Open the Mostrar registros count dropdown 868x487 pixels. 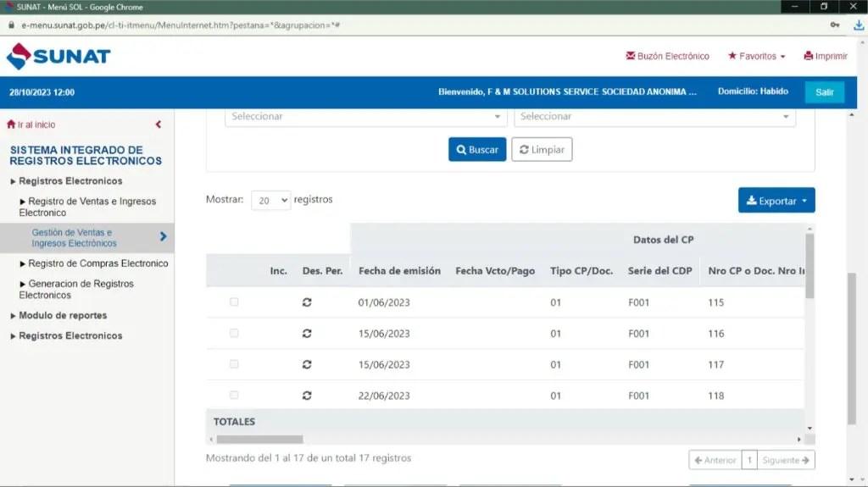(270, 201)
